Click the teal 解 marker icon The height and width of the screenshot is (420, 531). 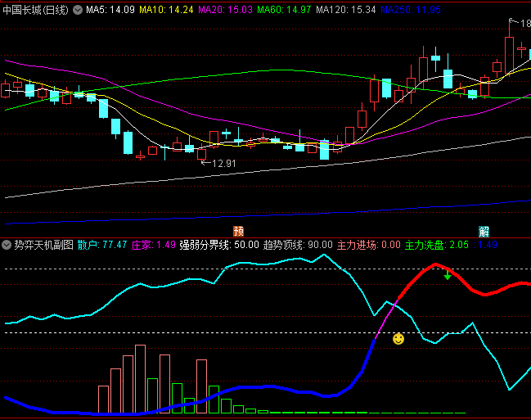click(484, 232)
